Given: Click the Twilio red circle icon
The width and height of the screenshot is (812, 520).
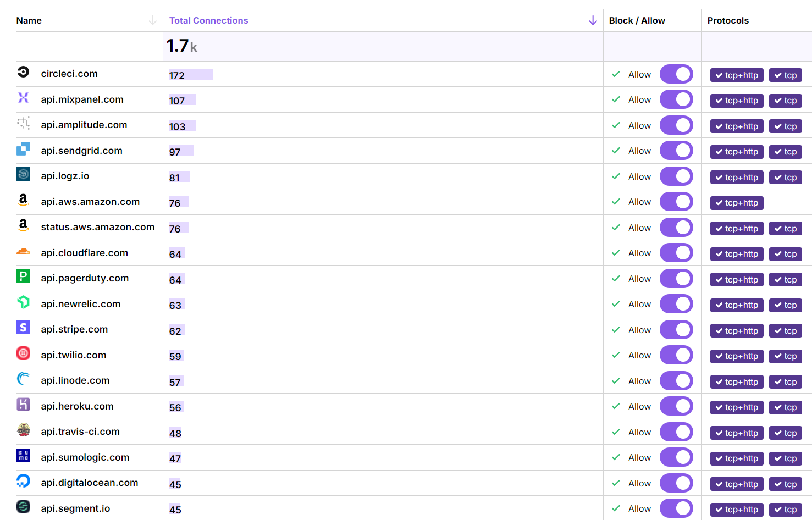Looking at the screenshot, I should [x=23, y=353].
